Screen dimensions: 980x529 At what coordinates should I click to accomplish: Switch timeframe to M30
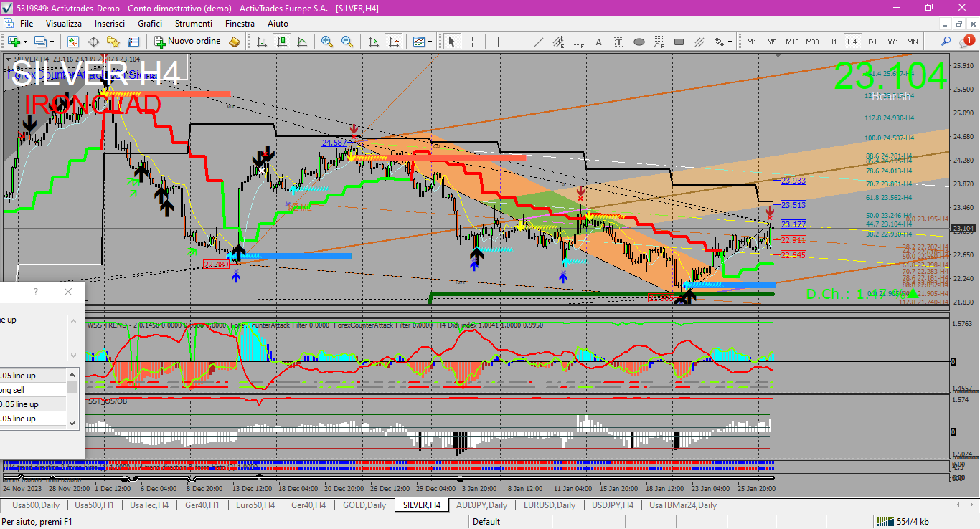812,42
